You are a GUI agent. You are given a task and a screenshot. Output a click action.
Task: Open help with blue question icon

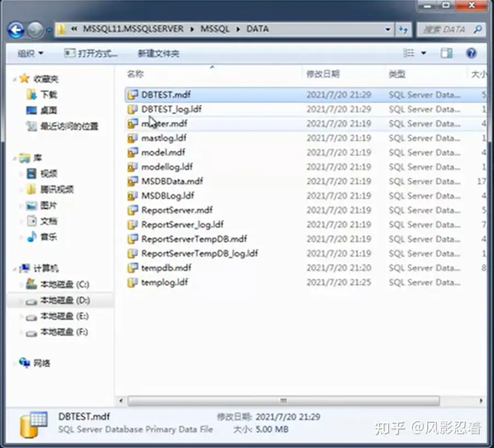coord(471,53)
